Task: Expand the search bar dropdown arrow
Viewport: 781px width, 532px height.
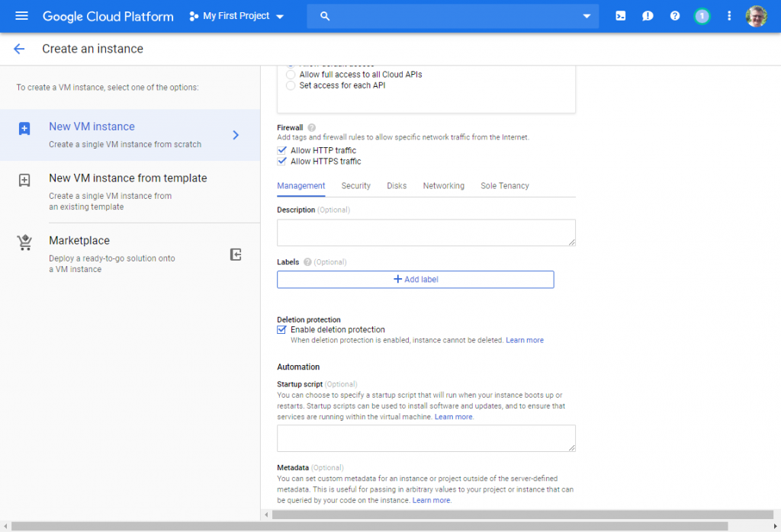Action: tap(587, 16)
